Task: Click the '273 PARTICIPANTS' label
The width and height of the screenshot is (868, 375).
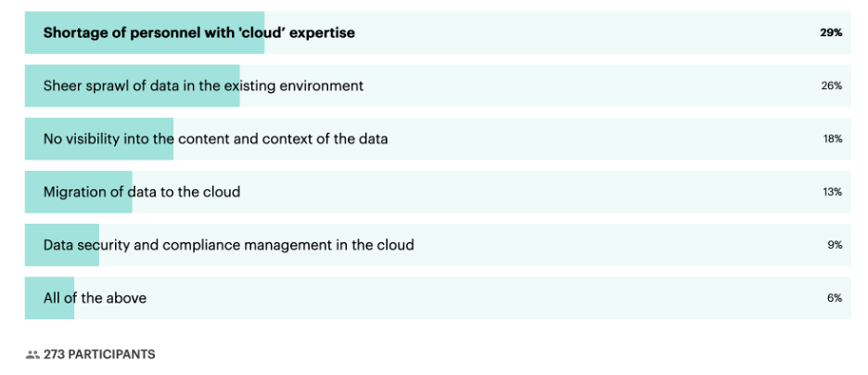Action: point(99,355)
